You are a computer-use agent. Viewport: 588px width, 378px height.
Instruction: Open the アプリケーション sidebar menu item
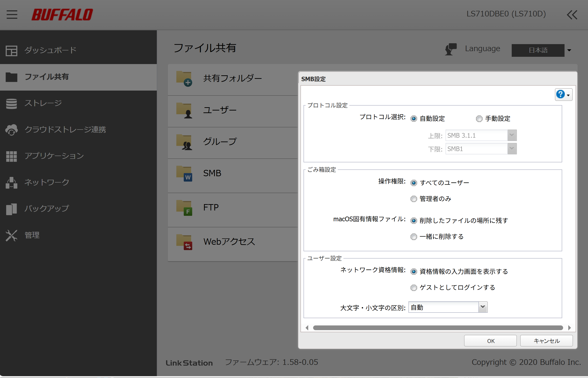pos(54,156)
